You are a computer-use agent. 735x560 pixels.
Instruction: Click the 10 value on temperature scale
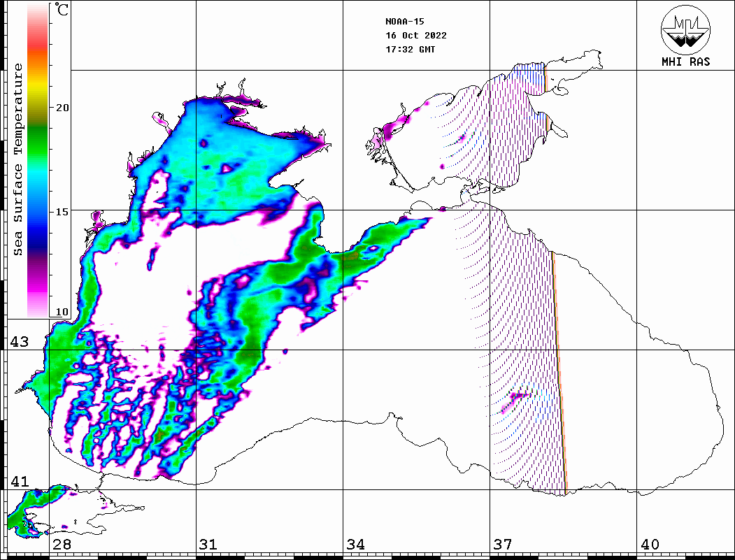pyautogui.click(x=62, y=312)
